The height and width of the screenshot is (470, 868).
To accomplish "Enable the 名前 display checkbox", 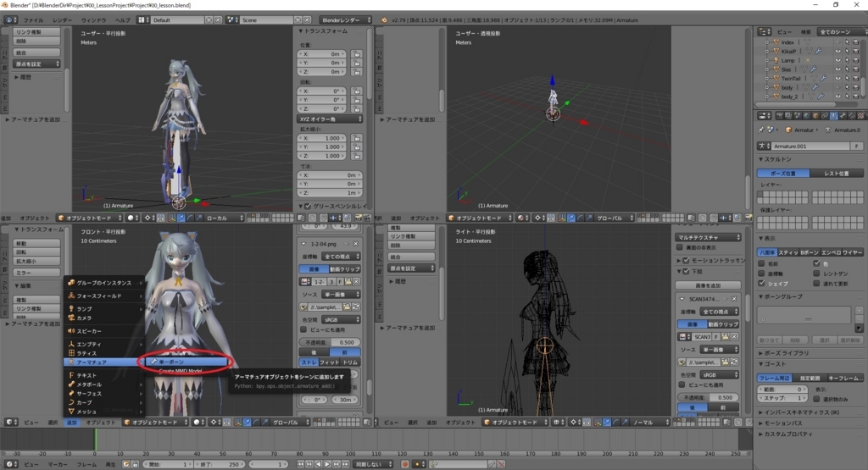I will (762, 263).
